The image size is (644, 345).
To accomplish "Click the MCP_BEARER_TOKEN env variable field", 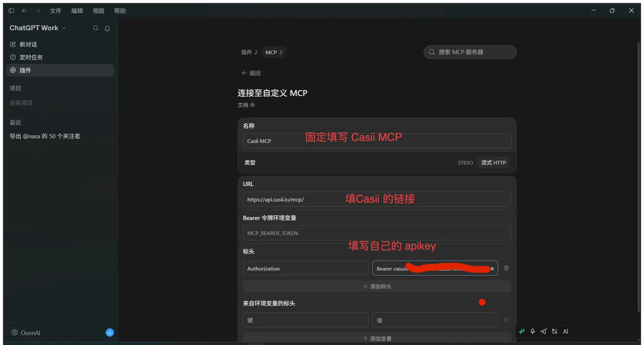I will tap(377, 233).
